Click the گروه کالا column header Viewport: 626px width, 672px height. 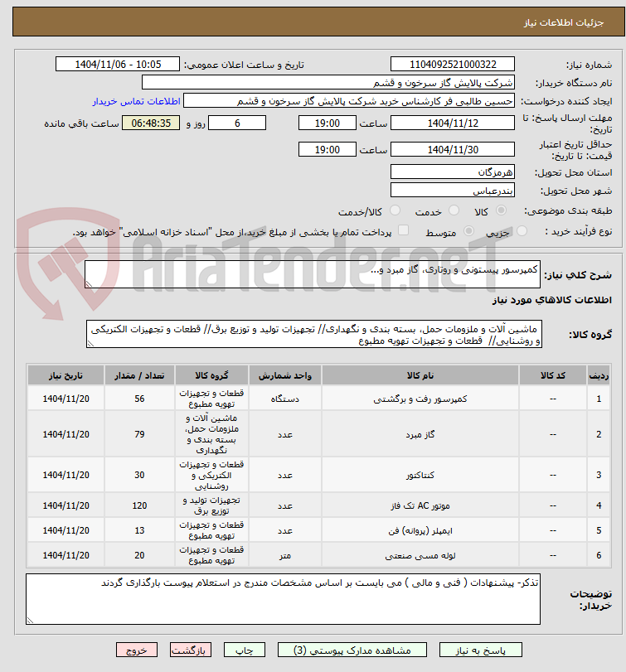point(211,375)
